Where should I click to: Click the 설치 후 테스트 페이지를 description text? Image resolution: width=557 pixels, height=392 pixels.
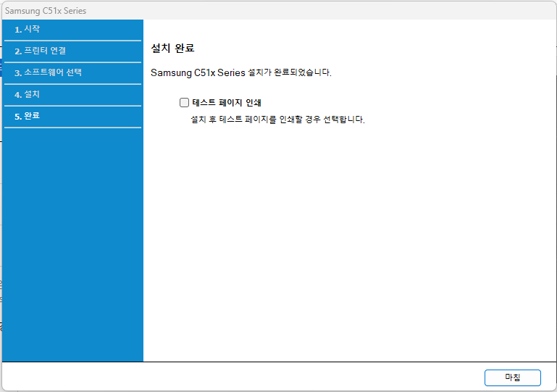(277, 120)
